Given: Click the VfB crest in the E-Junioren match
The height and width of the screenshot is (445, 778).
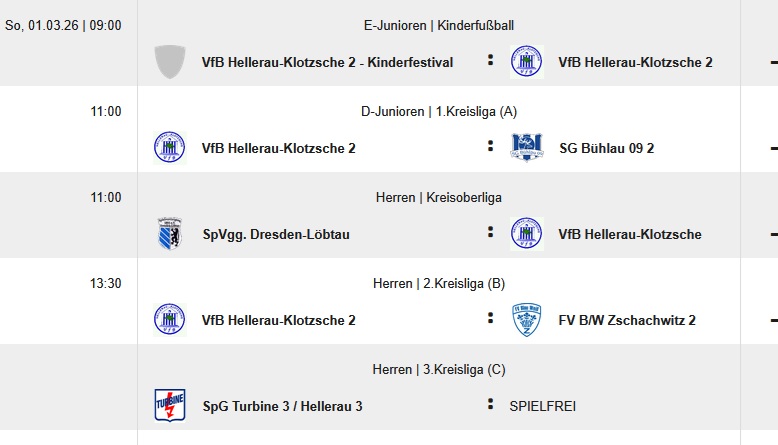Looking at the screenshot, I should (526, 62).
